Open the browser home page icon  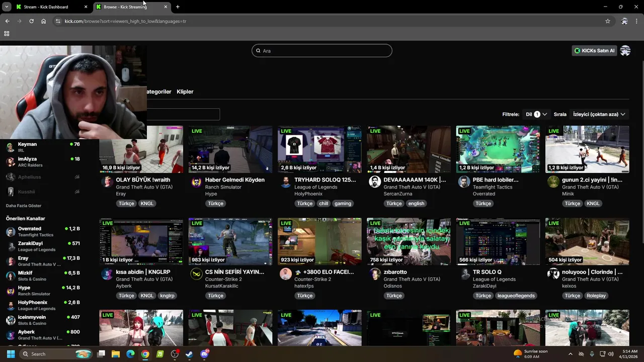pyautogui.click(x=43, y=21)
